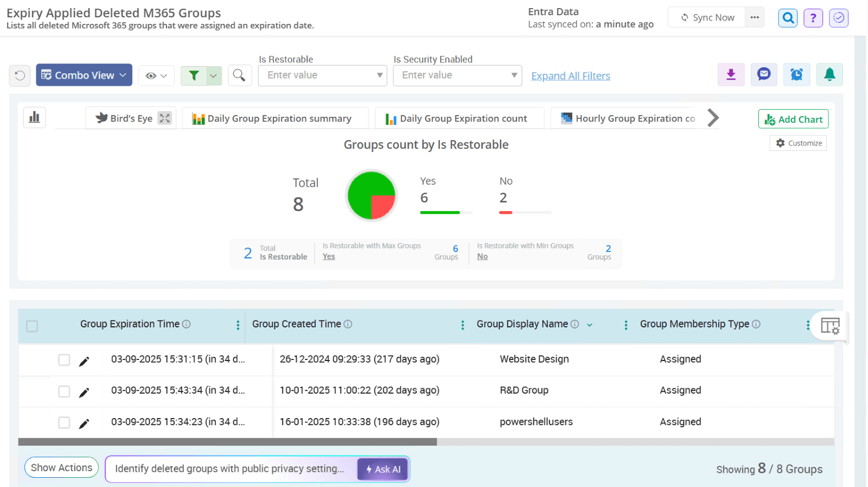Select the Daily Group Expiration count tab

[459, 118]
